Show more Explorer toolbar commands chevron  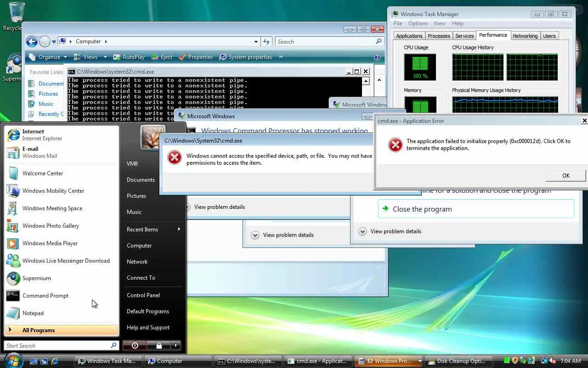(x=281, y=57)
